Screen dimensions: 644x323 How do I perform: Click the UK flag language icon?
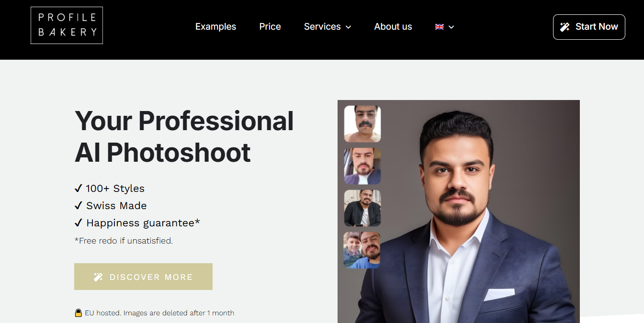click(x=439, y=27)
